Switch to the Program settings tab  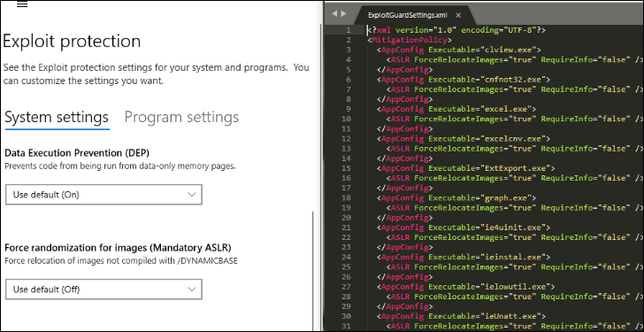click(x=181, y=117)
